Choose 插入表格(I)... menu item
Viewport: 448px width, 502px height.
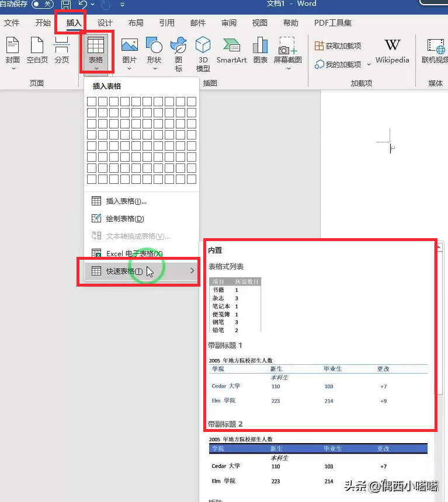click(141, 201)
